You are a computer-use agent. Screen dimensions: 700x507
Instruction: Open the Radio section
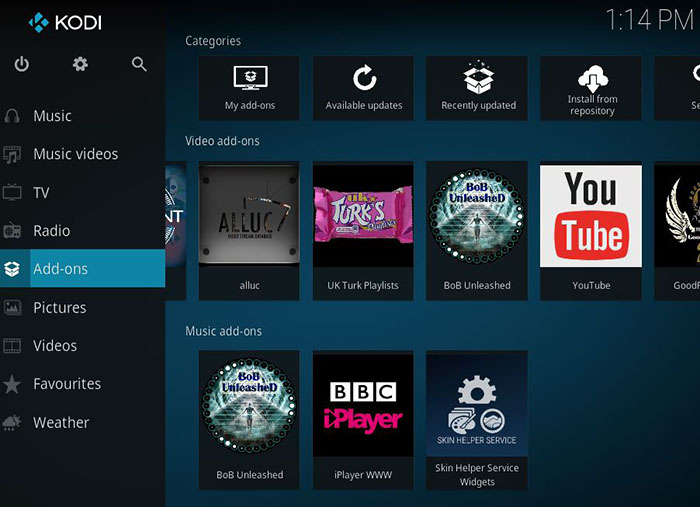point(83,231)
